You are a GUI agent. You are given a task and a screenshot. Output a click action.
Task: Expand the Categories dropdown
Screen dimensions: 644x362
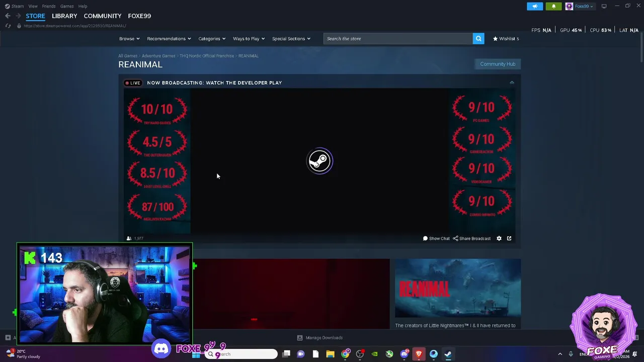click(x=212, y=39)
